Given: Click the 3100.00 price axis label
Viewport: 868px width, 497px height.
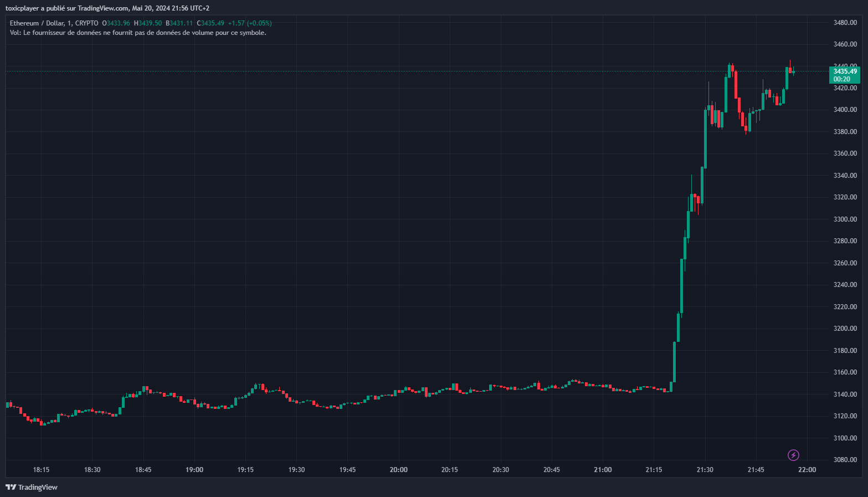Looking at the screenshot, I should coord(845,438).
